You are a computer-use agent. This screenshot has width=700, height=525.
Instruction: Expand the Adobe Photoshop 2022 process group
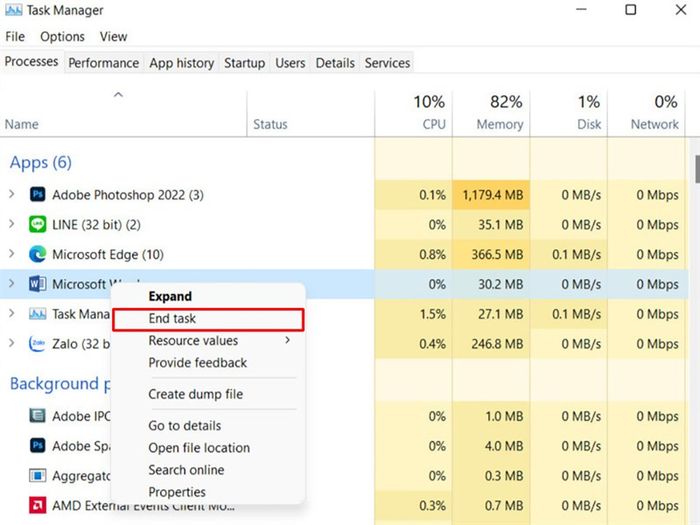(12, 194)
